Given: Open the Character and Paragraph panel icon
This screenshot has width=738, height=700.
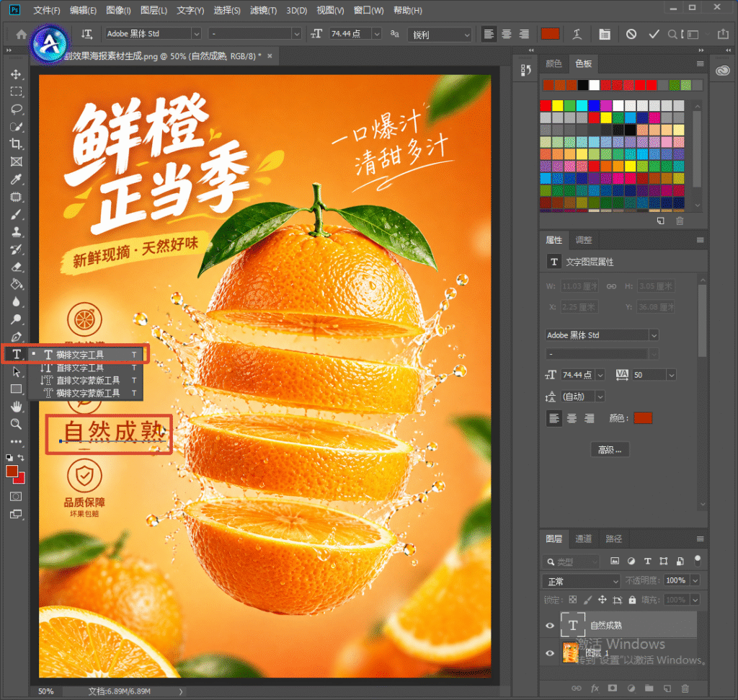Looking at the screenshot, I should pyautogui.click(x=605, y=34).
